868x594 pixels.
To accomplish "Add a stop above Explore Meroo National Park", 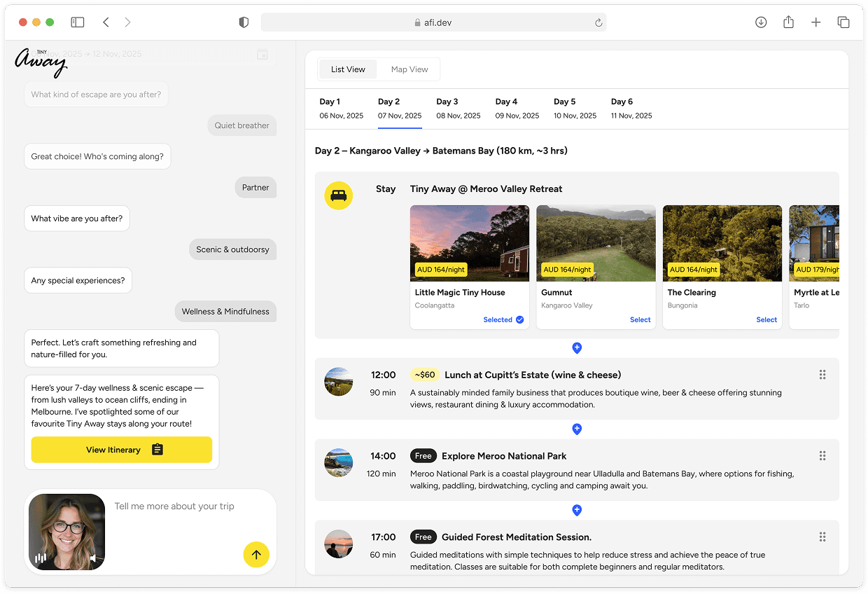I will coord(577,429).
